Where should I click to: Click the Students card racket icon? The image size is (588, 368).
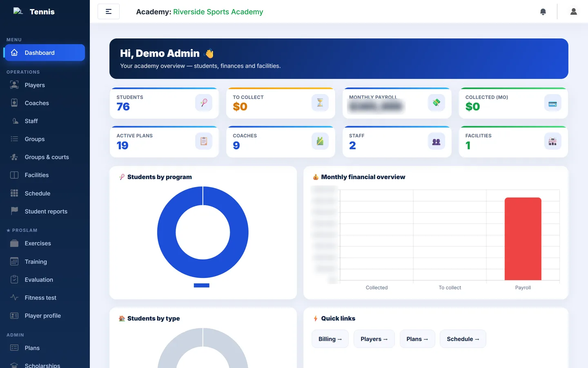pyautogui.click(x=204, y=103)
